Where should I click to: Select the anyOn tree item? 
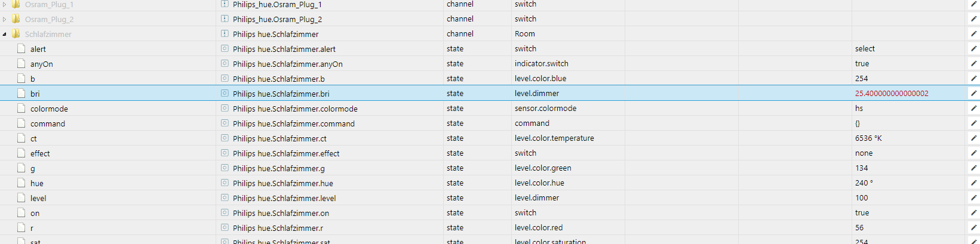click(42, 64)
